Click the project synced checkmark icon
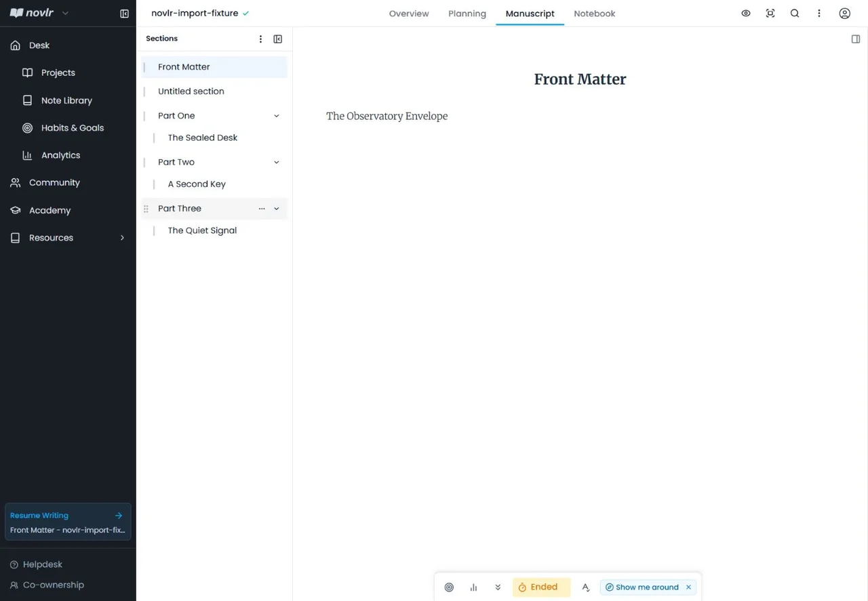Viewport: 868px width, 601px height. [x=245, y=14]
